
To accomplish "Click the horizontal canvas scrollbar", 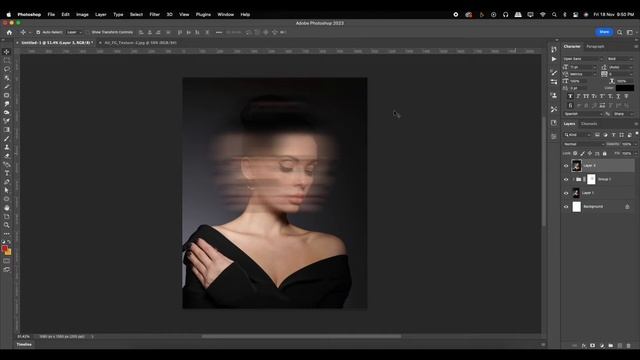I will (301, 337).
